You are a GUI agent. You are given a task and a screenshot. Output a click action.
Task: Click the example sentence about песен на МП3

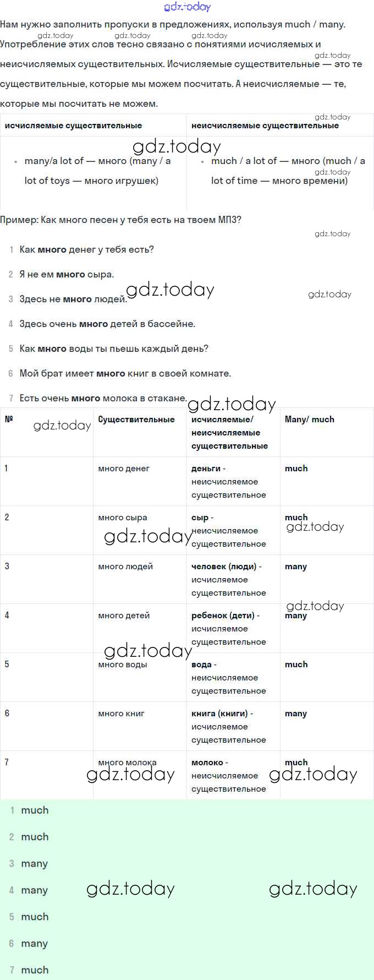pos(121,220)
